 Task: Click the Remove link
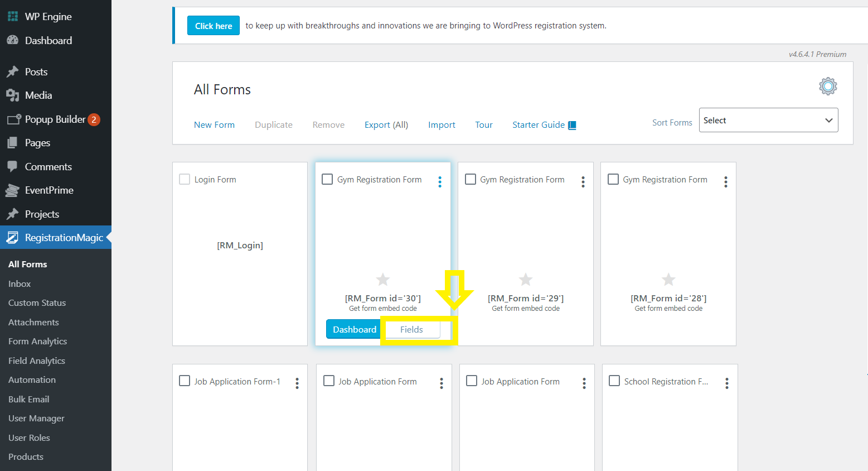329,125
